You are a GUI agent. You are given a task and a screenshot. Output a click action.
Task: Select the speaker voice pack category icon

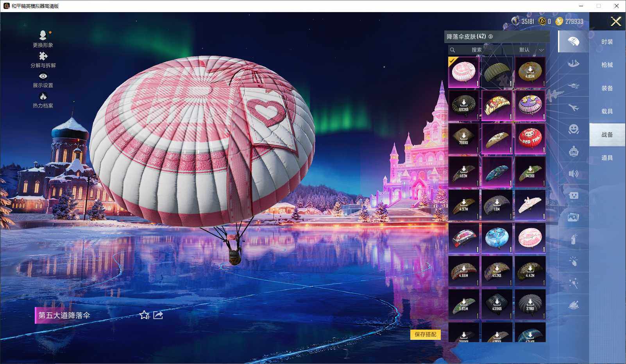(x=573, y=173)
